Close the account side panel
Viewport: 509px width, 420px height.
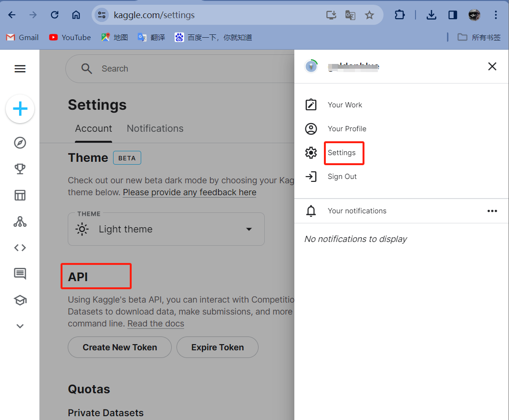(492, 67)
